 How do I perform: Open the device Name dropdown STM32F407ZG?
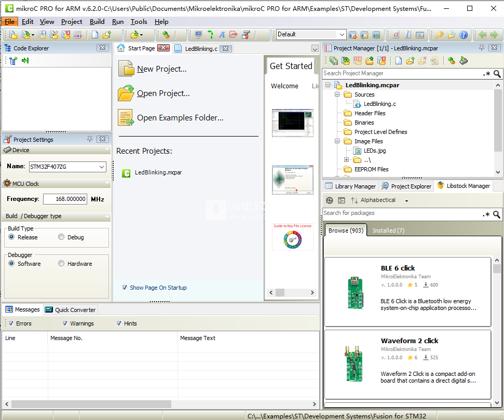tap(102, 167)
